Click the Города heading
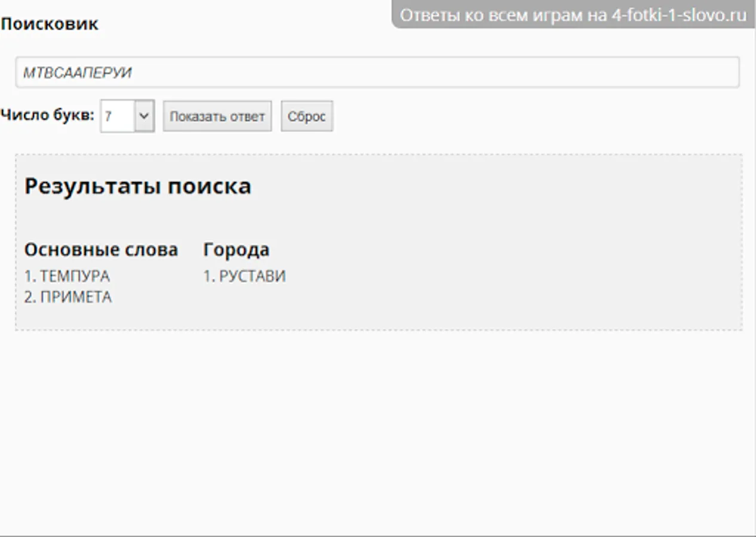The height and width of the screenshot is (537, 756). [236, 249]
